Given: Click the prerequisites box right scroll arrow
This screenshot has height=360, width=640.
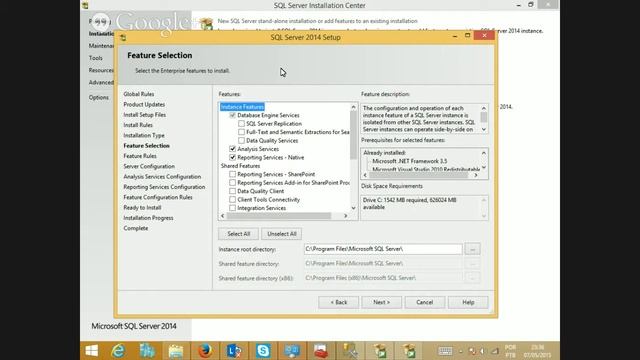Looking at the screenshot, I should pos(476,175).
